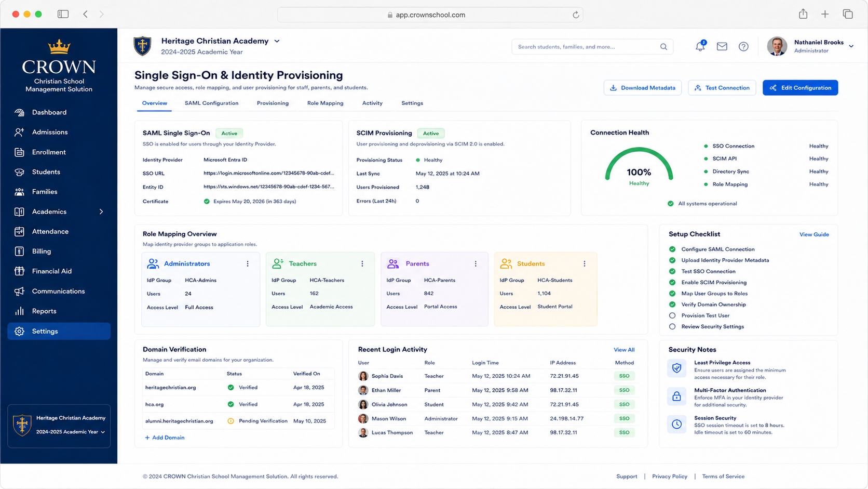Reload the page in the browser
The image size is (868, 489).
pos(576,15)
